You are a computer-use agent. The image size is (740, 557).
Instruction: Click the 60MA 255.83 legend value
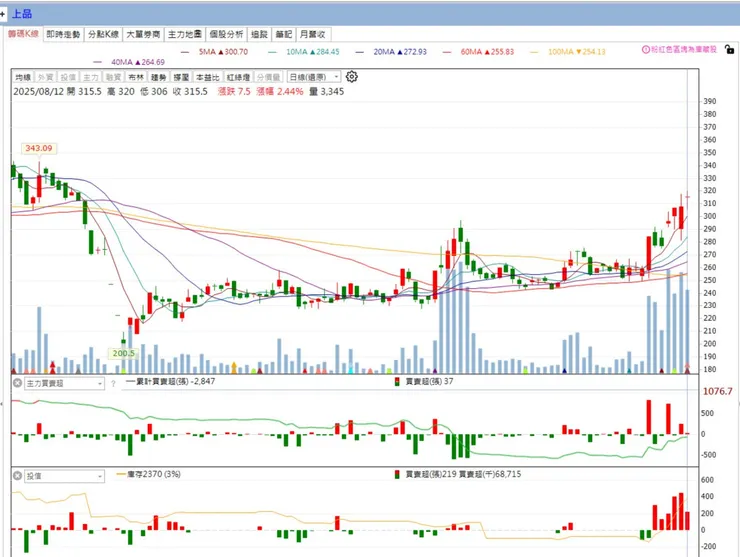click(487, 52)
